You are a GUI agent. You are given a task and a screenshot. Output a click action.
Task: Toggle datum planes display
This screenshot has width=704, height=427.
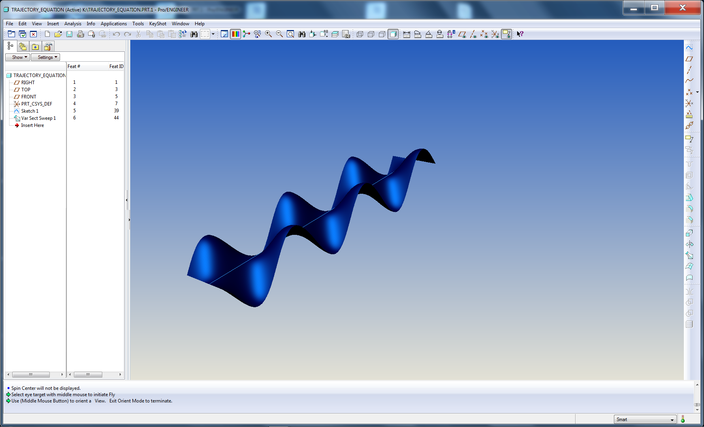pos(462,34)
